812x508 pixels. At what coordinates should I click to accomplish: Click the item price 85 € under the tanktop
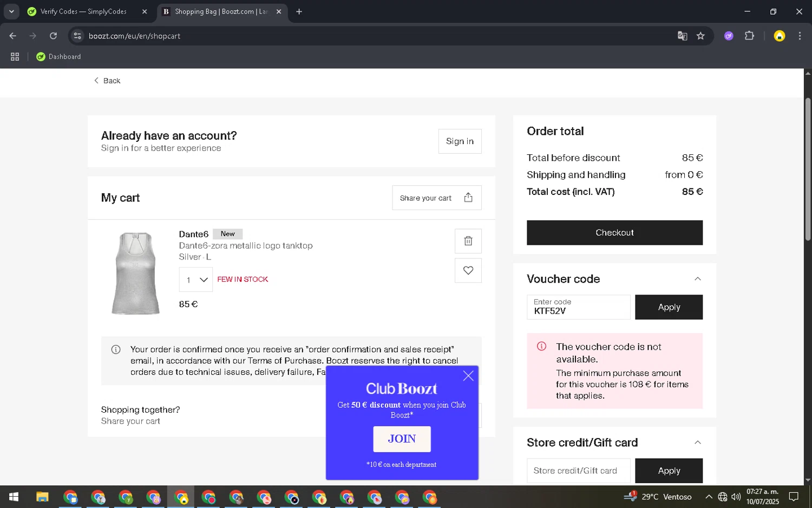coord(188,304)
